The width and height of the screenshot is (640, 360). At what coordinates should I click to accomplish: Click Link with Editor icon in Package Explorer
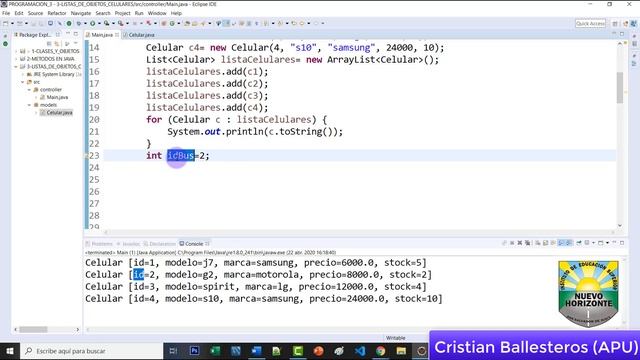point(57,43)
